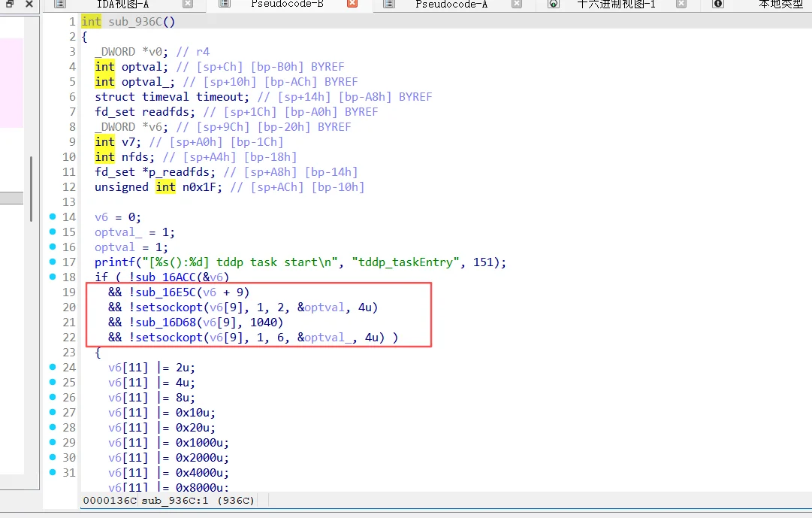
Task: Toggle breakpoint dot on line 24
Action: point(53,367)
